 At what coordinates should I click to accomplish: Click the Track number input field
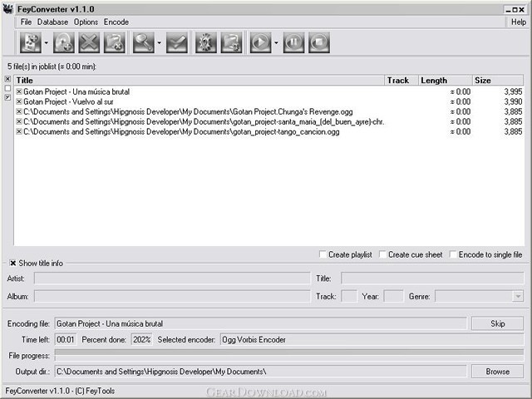click(x=349, y=296)
